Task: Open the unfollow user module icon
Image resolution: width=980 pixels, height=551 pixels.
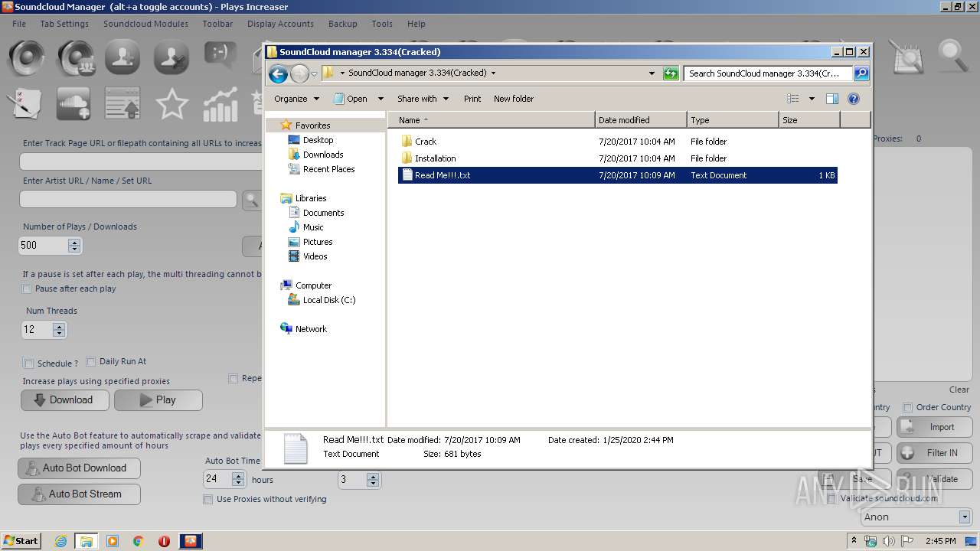Action: pos(171,58)
